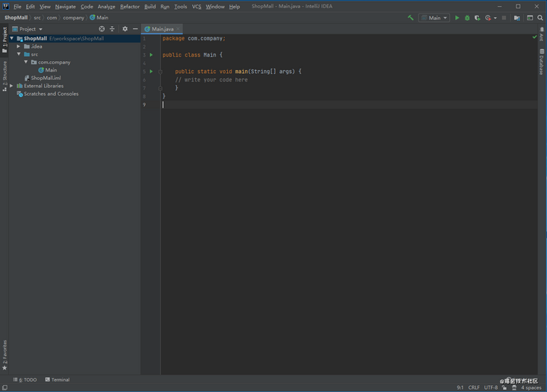547x392 pixels.
Task: Open the Main run configuration dropdown
Action: click(x=434, y=18)
